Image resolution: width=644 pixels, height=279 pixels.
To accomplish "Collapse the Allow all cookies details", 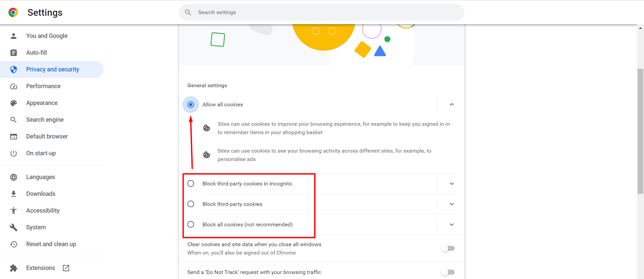I will [452, 105].
